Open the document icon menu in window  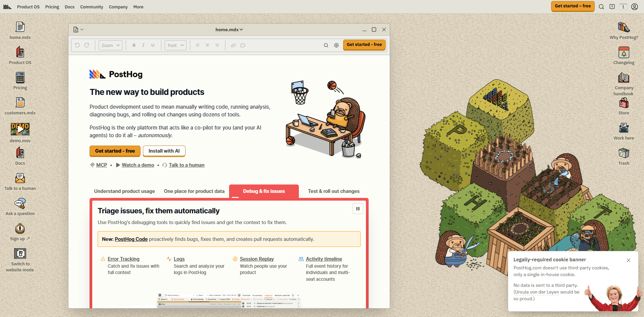(78, 30)
